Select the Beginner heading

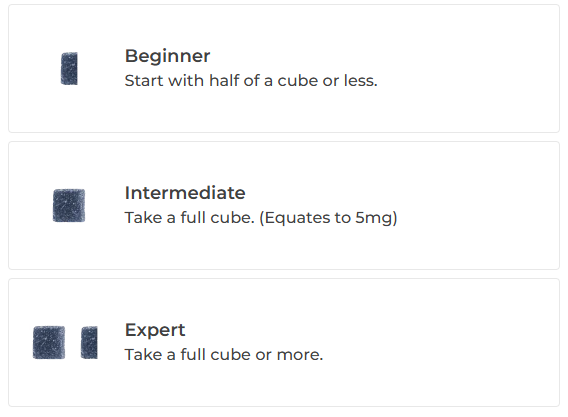coord(167,56)
